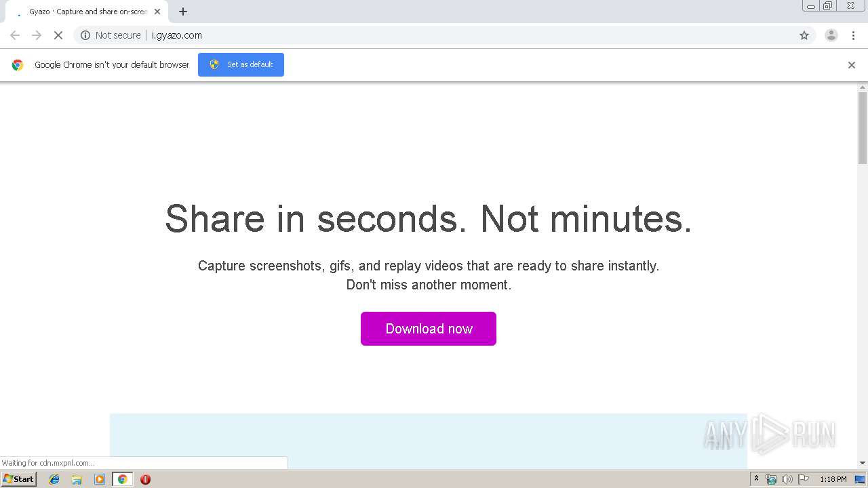Image resolution: width=868 pixels, height=488 pixels.
Task: Open the volume speaker tray icon
Action: click(787, 479)
